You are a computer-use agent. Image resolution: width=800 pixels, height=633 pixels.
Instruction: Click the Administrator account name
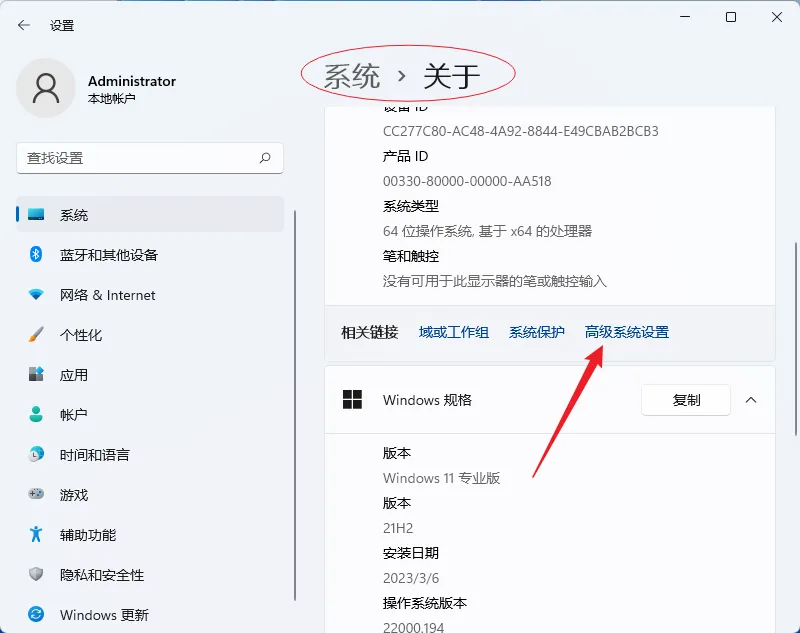point(132,81)
